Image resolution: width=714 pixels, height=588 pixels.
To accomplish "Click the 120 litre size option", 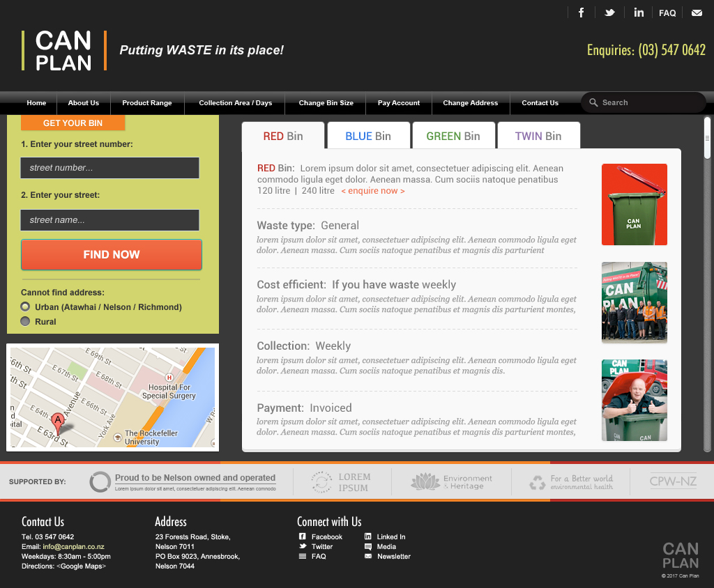I will (x=273, y=191).
